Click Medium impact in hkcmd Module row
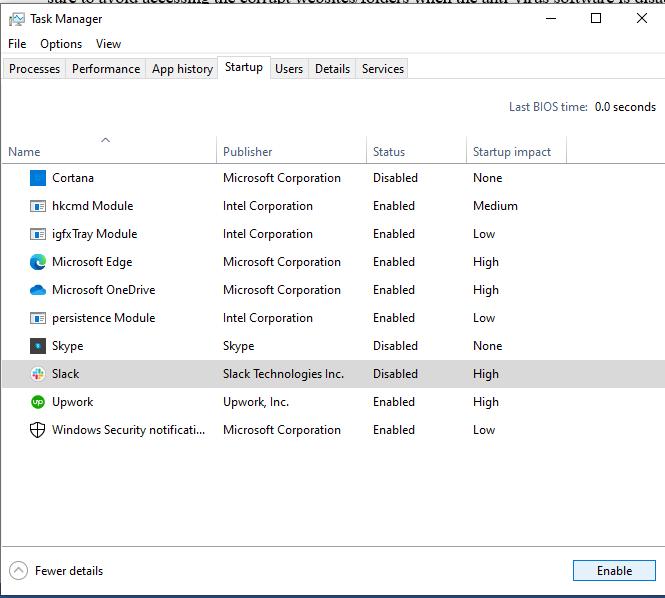This screenshot has height=598, width=665. coord(495,206)
